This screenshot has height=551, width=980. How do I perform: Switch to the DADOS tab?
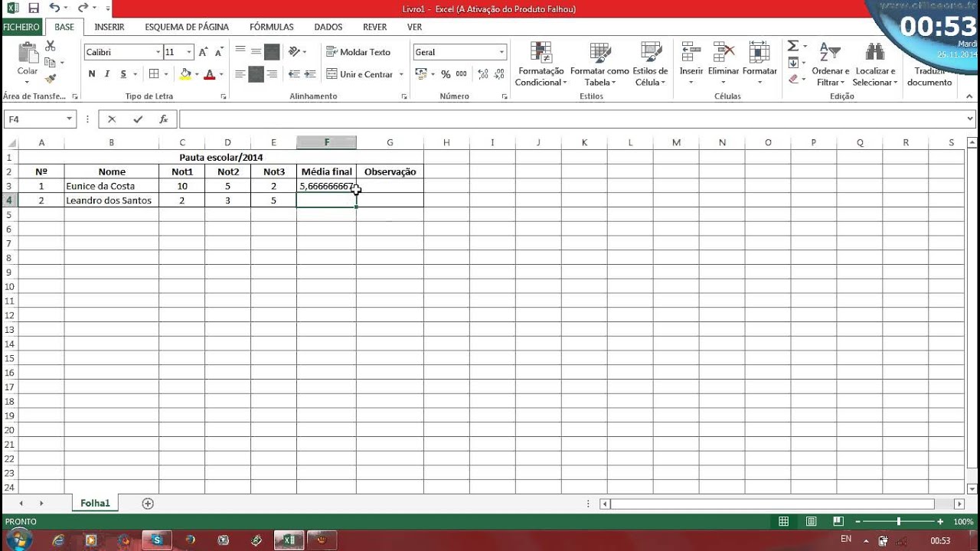coord(328,27)
